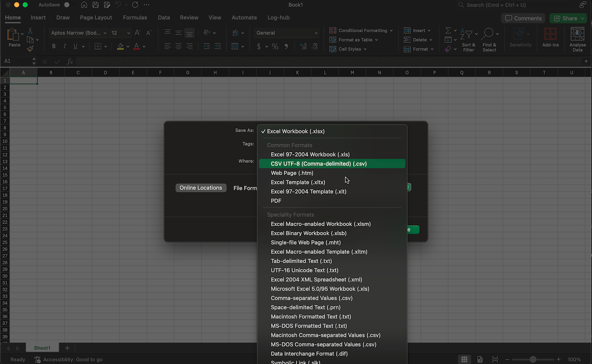Open the Sheet1 tab
The width and height of the screenshot is (592, 364).
pos(42,348)
